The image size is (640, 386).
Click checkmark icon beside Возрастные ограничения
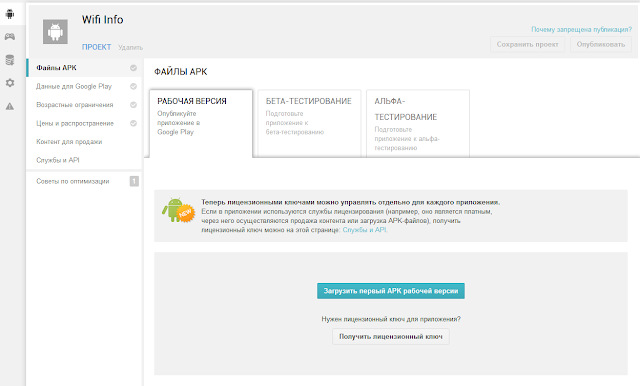point(133,105)
